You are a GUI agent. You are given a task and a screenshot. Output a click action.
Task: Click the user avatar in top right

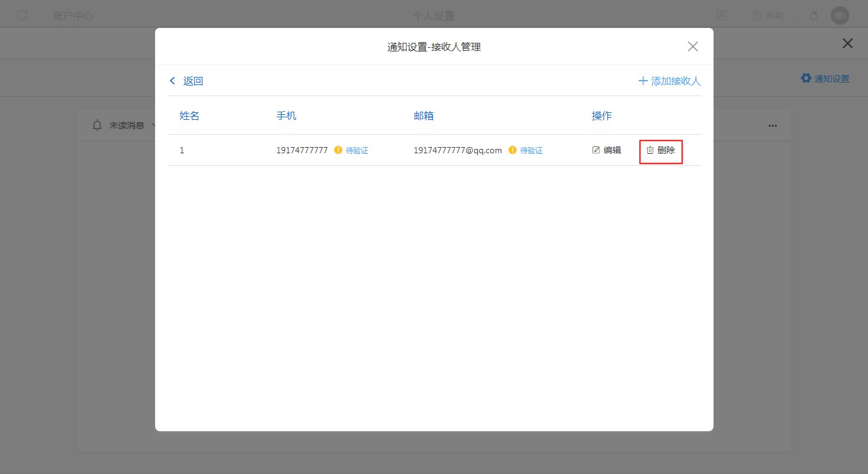pyautogui.click(x=840, y=16)
